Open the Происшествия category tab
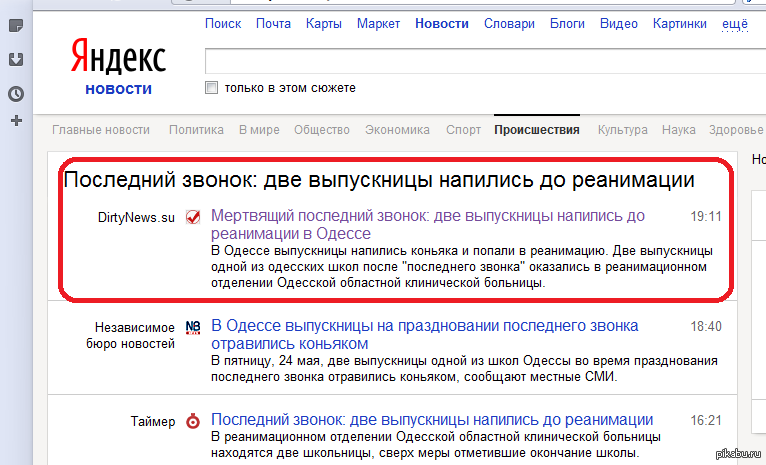The height and width of the screenshot is (465, 766). [x=537, y=129]
